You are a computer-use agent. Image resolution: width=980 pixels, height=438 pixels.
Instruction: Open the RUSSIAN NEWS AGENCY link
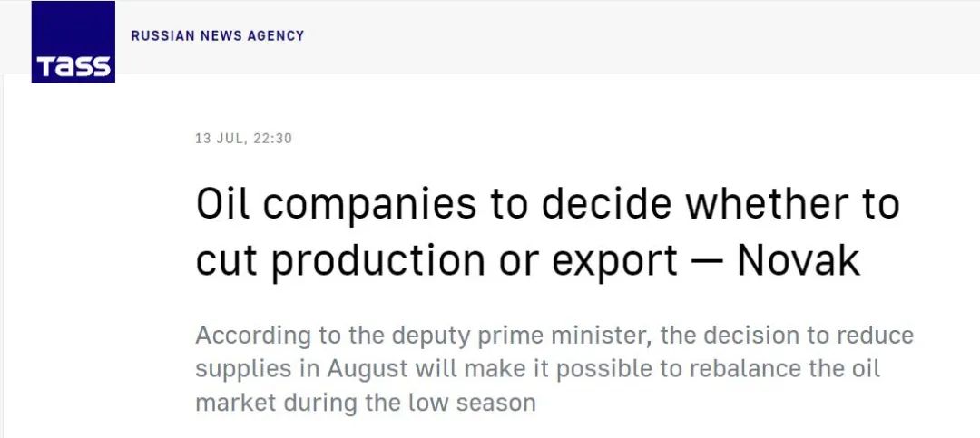[218, 36]
